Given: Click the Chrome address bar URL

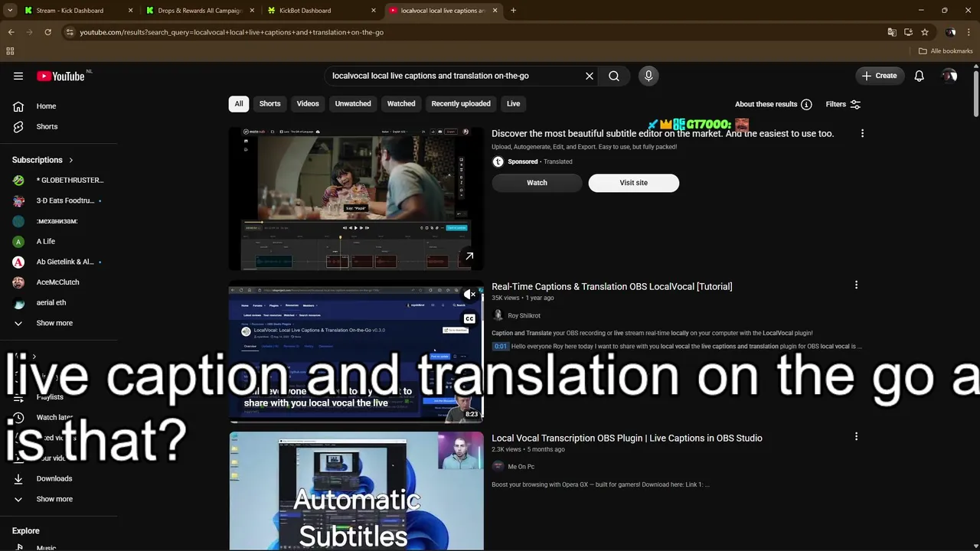Looking at the screenshot, I should 231,32.
